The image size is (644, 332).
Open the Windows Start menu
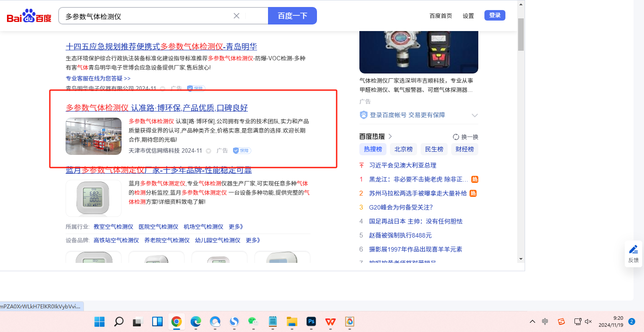[99, 322]
